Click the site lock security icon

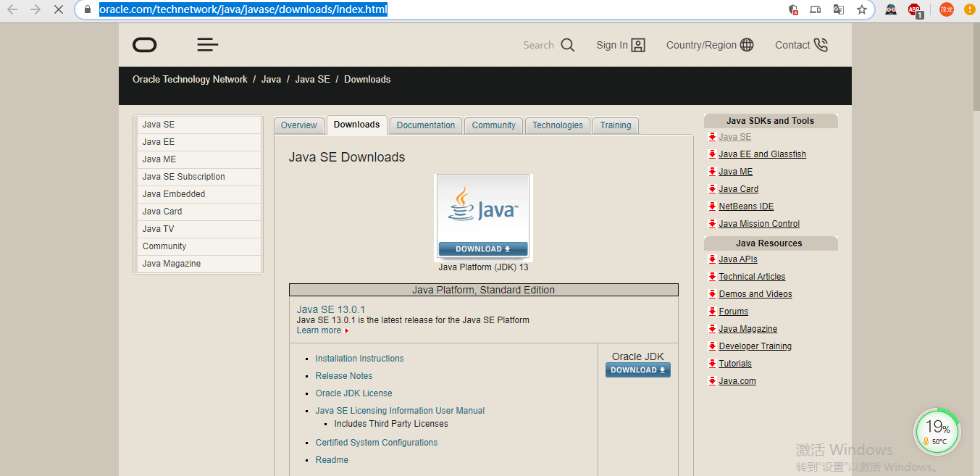[x=88, y=10]
